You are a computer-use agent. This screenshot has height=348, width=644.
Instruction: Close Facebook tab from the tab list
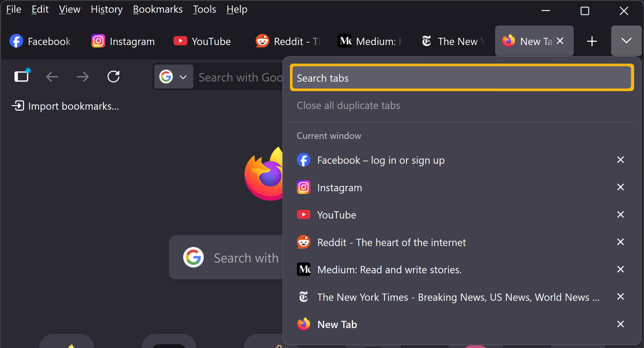pyautogui.click(x=620, y=160)
